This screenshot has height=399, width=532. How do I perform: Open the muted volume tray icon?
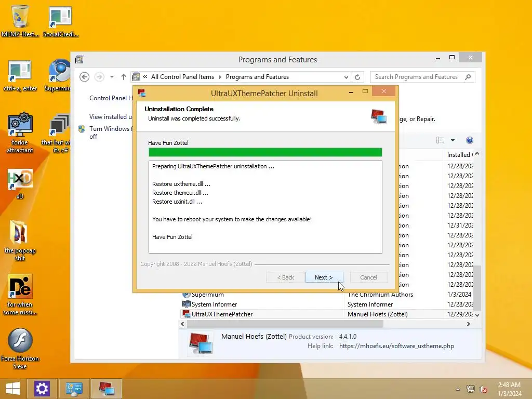pos(483,389)
